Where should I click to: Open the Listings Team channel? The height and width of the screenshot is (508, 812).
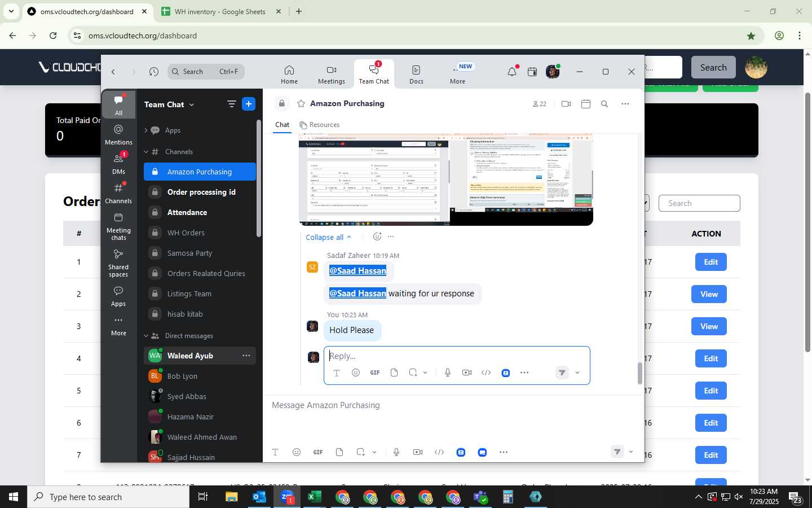(x=200, y=294)
